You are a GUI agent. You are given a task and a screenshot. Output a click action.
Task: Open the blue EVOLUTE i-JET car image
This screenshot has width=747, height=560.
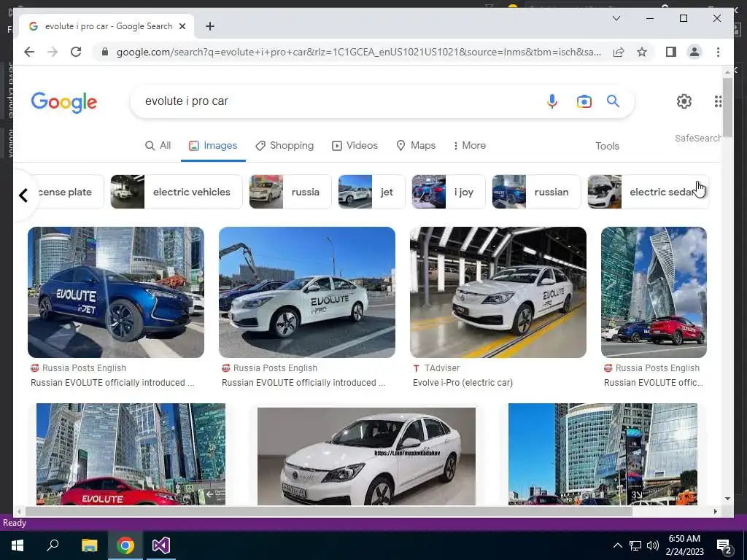[x=116, y=292]
